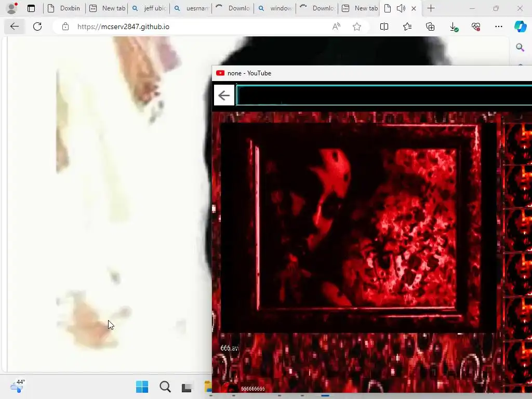Switch to the second Downlo tab
Viewport: 532px width, 399px height.
pos(317,8)
